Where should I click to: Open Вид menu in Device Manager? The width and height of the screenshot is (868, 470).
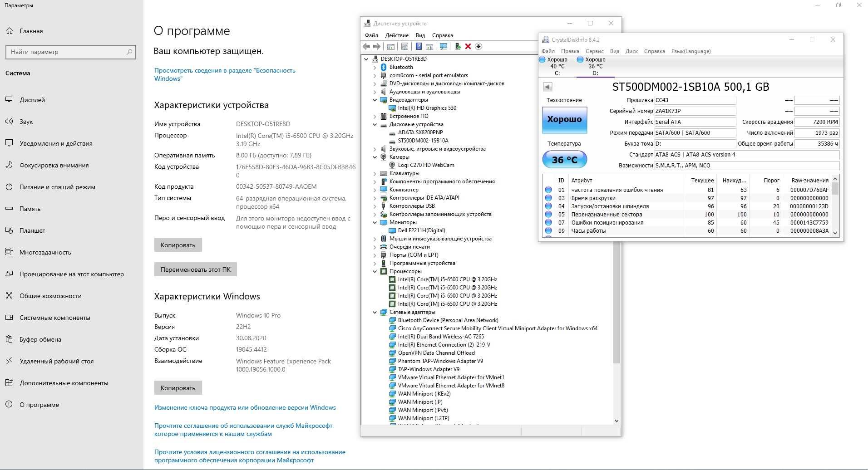(420, 35)
